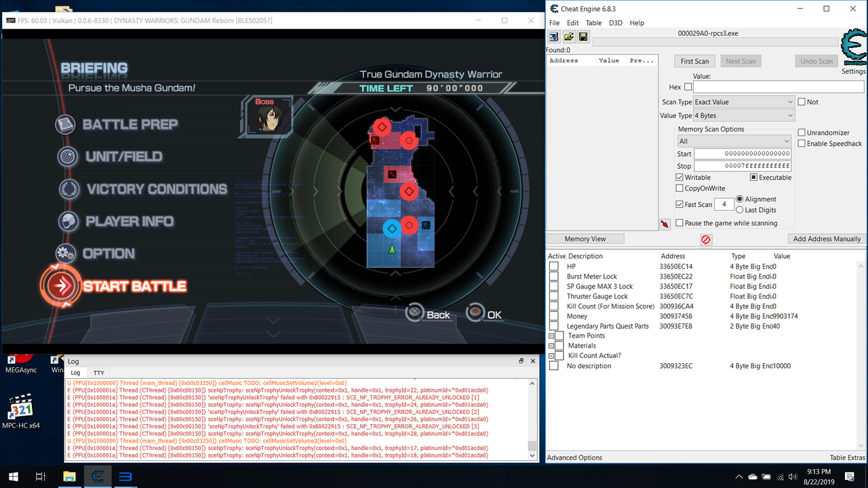Image resolution: width=868 pixels, height=488 pixels.
Task: Enable the Not checkbox
Action: 802,102
